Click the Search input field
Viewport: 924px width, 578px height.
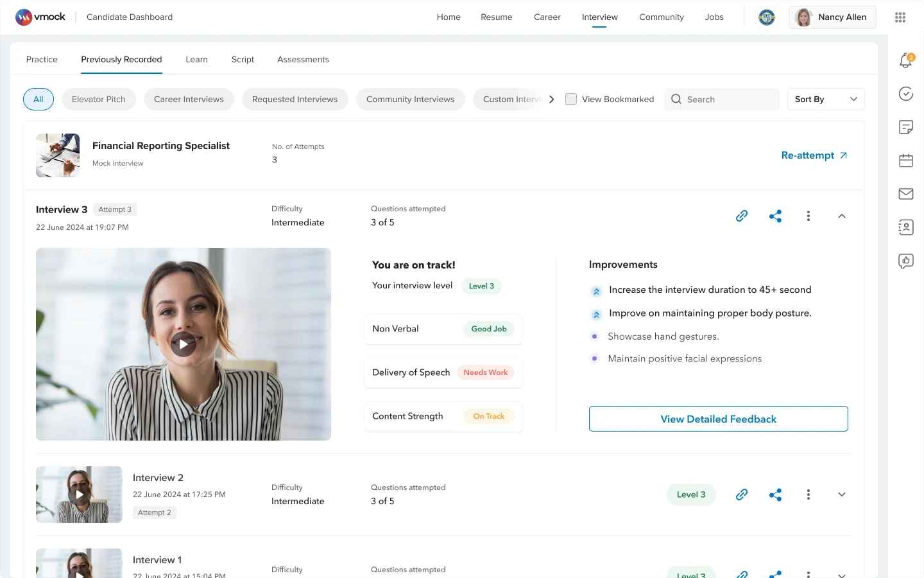pyautogui.click(x=722, y=99)
